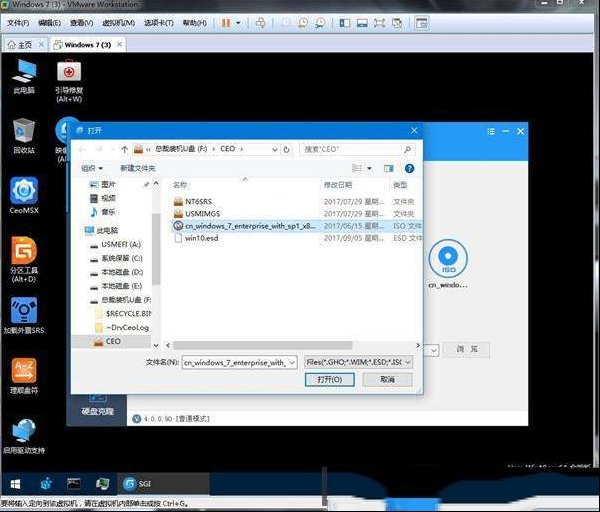
Task: Click the 浏览 button in SGI window
Action: (x=466, y=349)
